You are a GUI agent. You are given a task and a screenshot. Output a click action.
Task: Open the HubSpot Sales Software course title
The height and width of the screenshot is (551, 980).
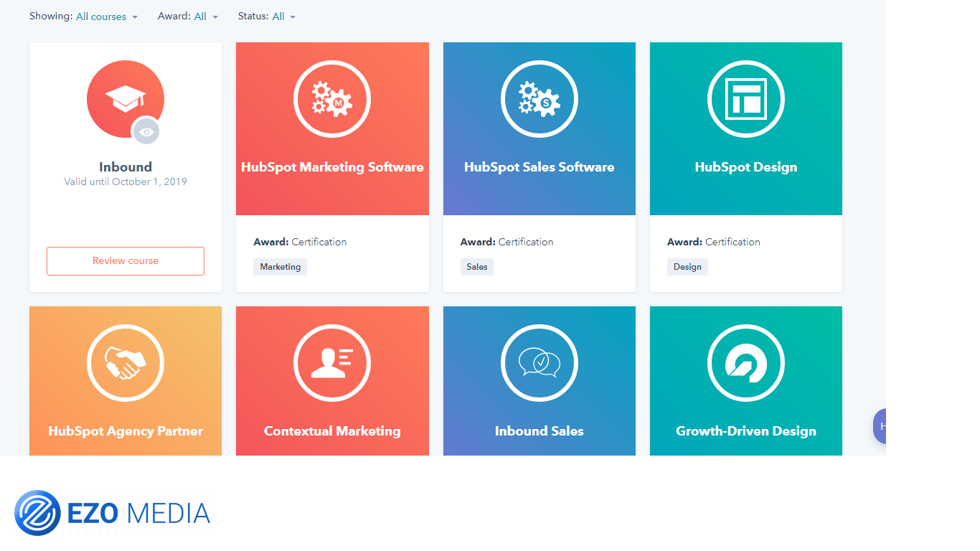[x=540, y=167]
